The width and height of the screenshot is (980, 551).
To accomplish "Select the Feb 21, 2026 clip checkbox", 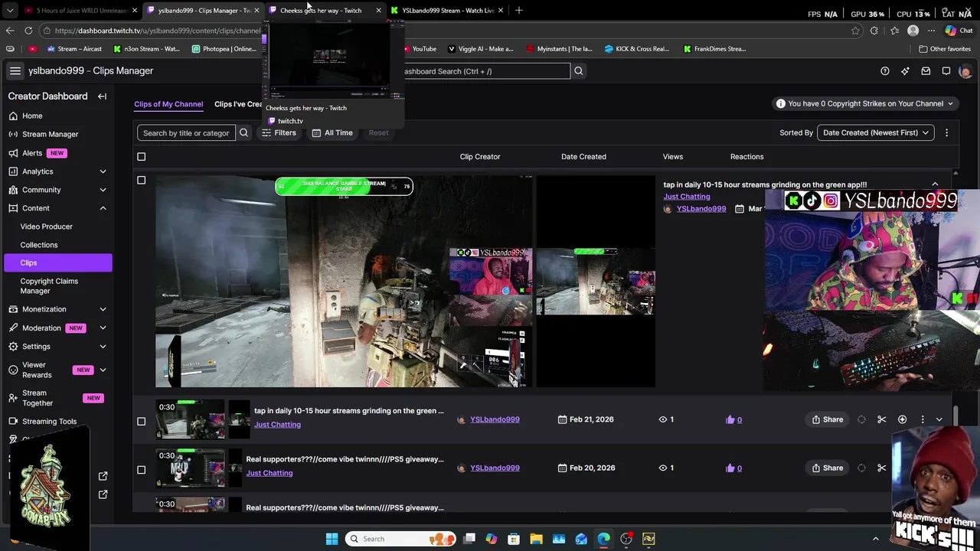I will [x=141, y=421].
